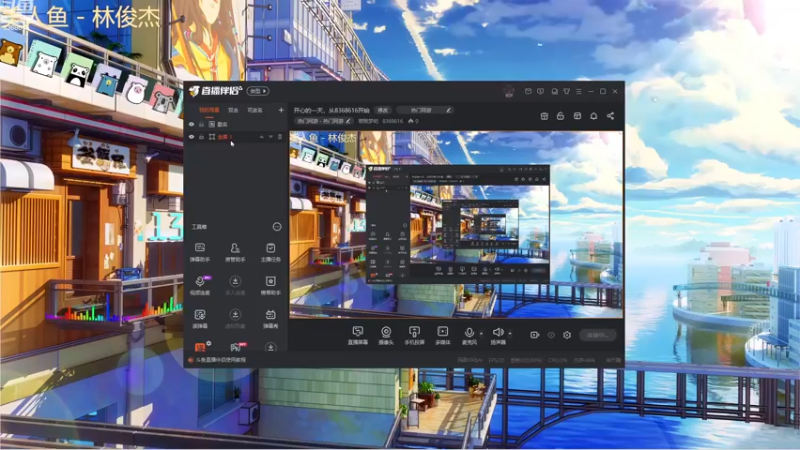
Task: Open the 主播任务 tool
Action: [270, 252]
